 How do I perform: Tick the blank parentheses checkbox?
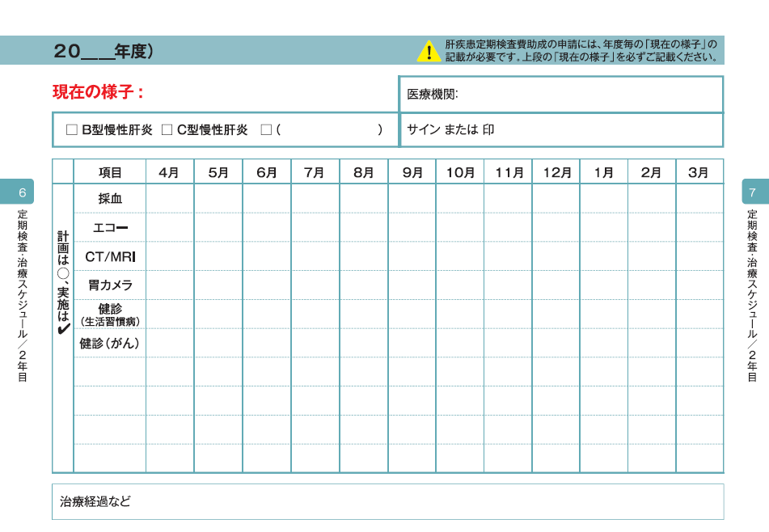[x=266, y=130]
